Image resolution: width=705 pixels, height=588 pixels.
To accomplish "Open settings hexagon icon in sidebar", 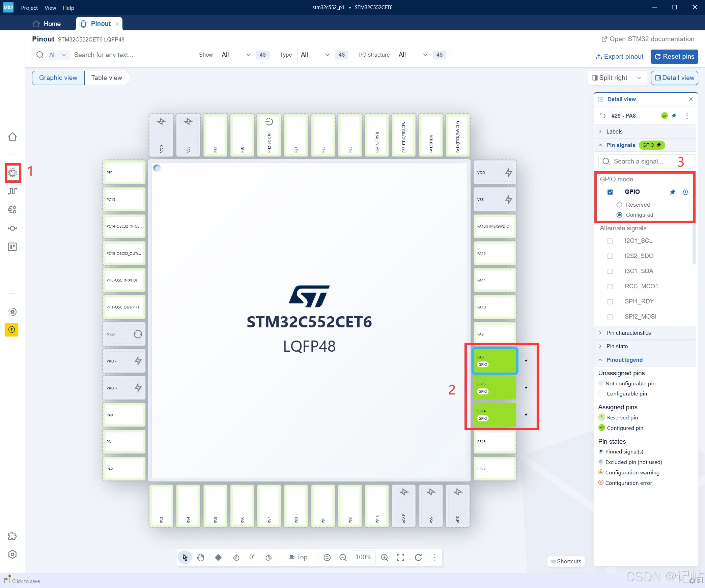I will pos(12,554).
